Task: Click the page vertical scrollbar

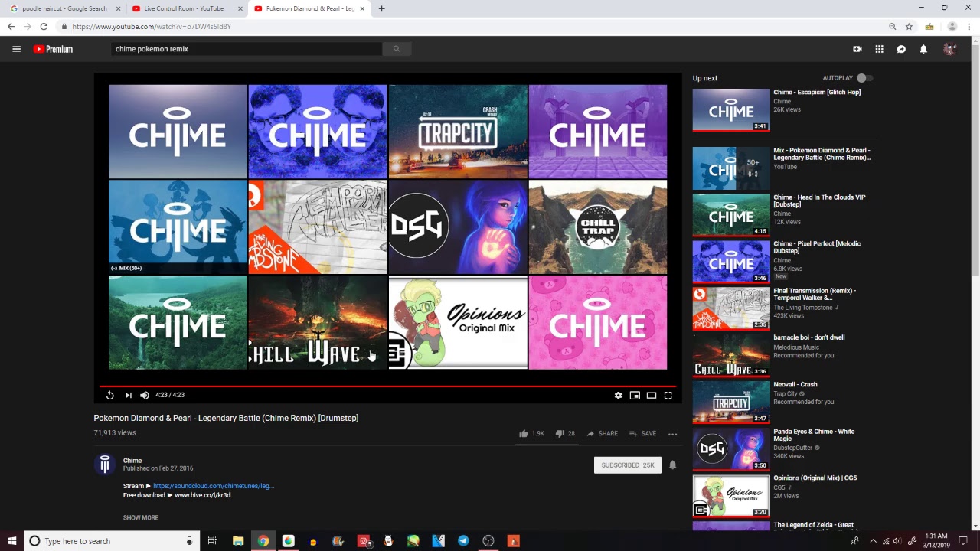Action: point(975,283)
